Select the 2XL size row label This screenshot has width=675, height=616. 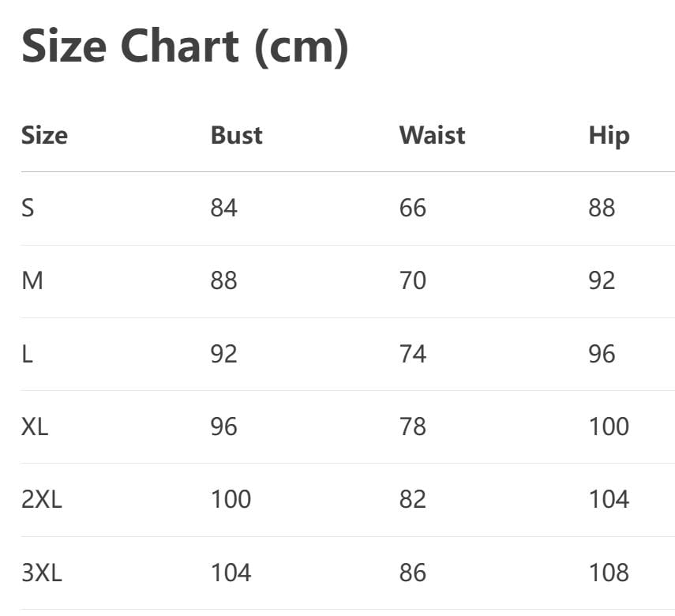(41, 499)
